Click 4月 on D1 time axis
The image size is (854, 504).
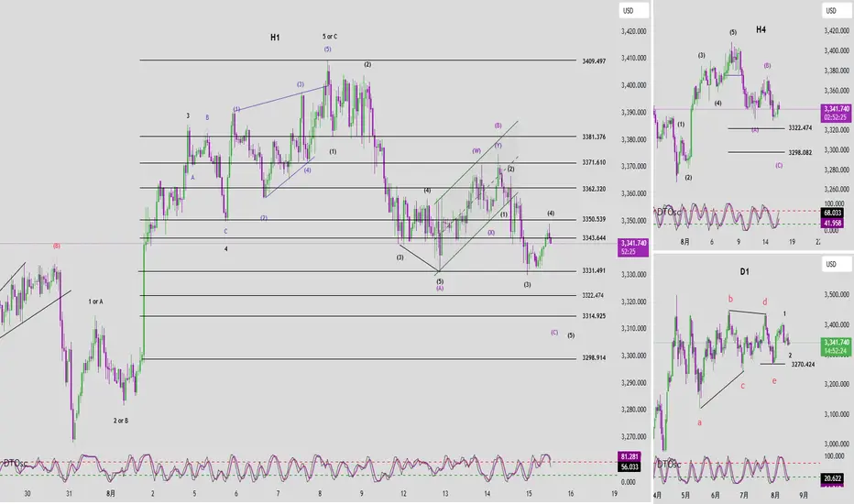point(657,495)
